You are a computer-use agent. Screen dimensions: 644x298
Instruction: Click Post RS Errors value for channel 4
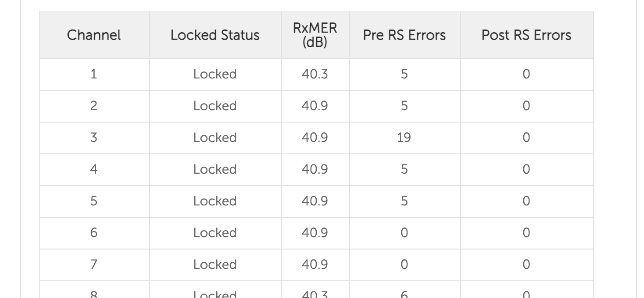[x=526, y=169]
